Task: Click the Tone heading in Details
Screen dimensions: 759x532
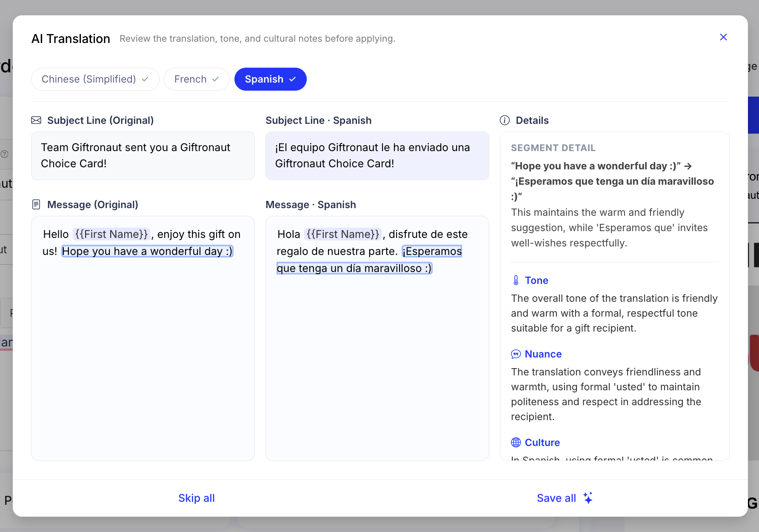Action: click(536, 280)
